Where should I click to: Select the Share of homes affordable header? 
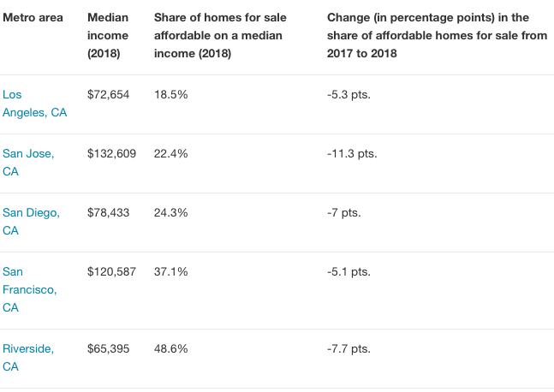[220, 36]
